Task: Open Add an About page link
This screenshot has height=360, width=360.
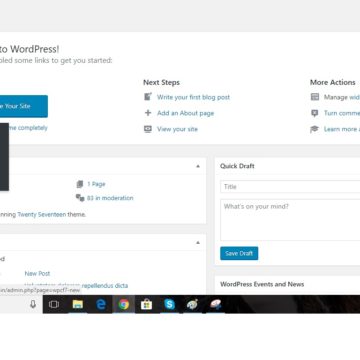Action: pos(186,113)
